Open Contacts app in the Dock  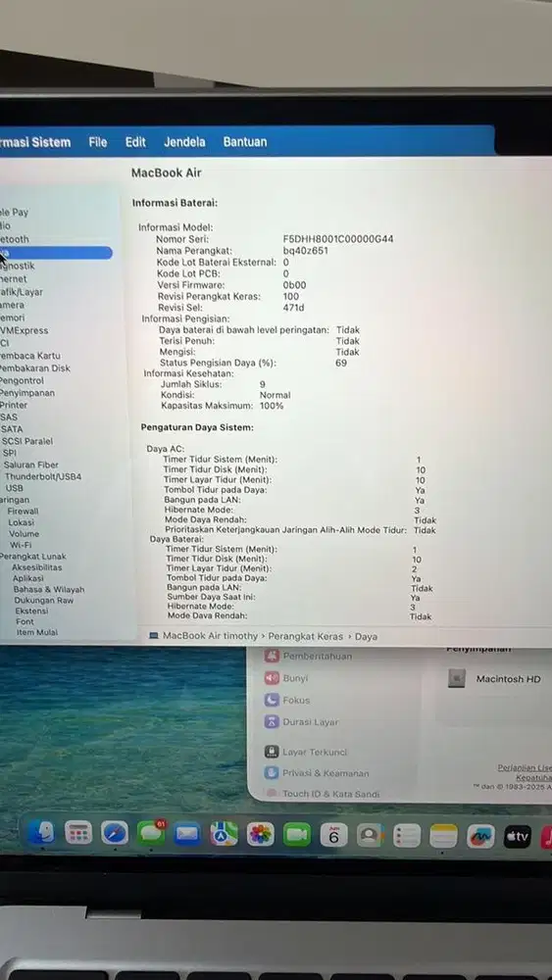(370, 835)
